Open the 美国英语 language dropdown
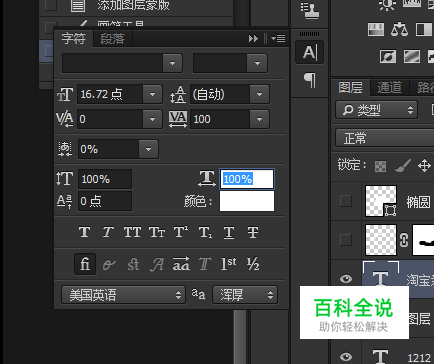 [x=123, y=295]
